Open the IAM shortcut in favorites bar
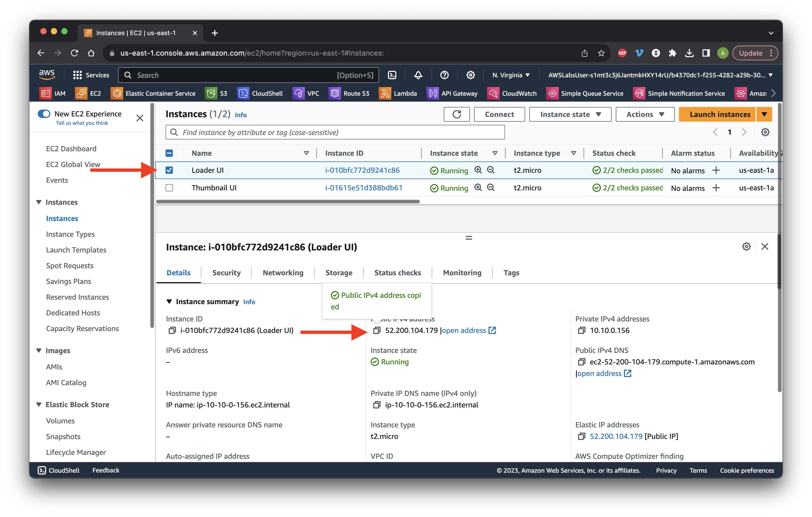This screenshot has height=517, width=812. [53, 94]
